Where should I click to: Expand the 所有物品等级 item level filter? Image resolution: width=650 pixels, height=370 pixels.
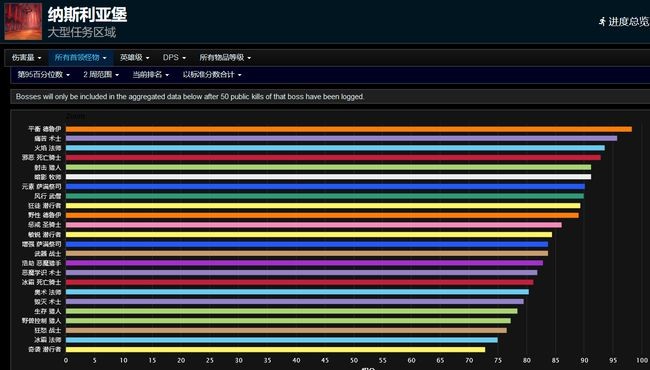225,58
